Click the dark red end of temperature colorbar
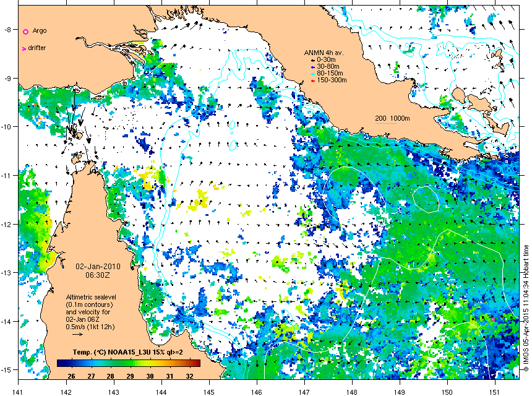The image size is (532, 396). [x=197, y=363]
